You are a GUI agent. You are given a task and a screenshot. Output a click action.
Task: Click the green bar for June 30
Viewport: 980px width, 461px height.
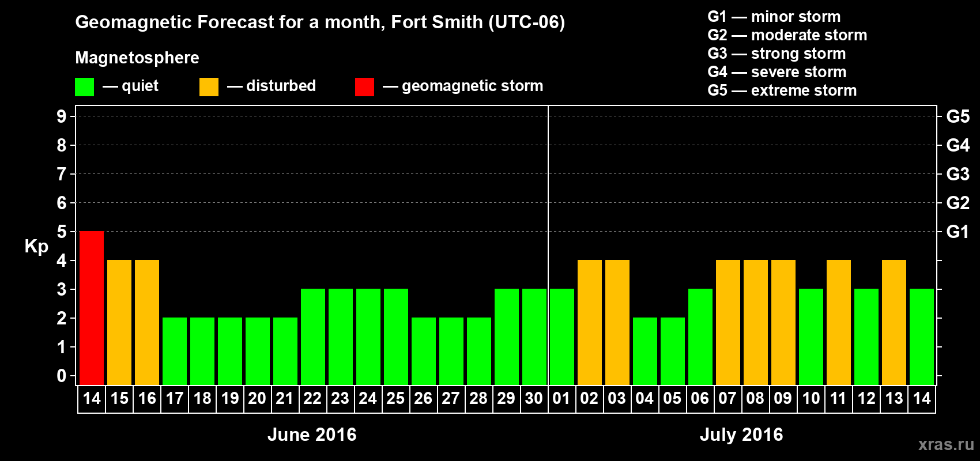534,337
